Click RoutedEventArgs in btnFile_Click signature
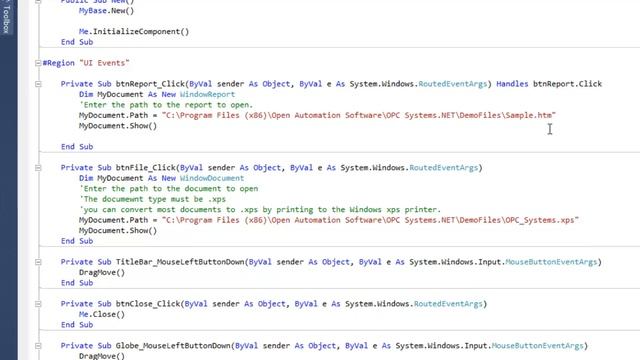This screenshot has width=640, height=360. point(443,168)
